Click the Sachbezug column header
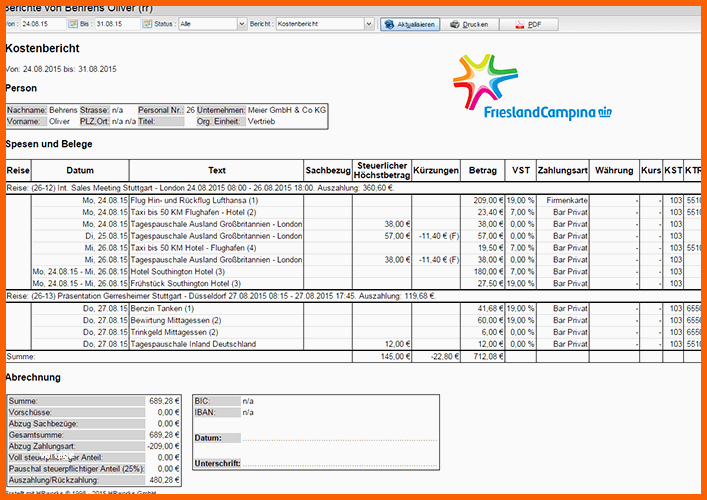The height and width of the screenshot is (500, 707). (328, 170)
